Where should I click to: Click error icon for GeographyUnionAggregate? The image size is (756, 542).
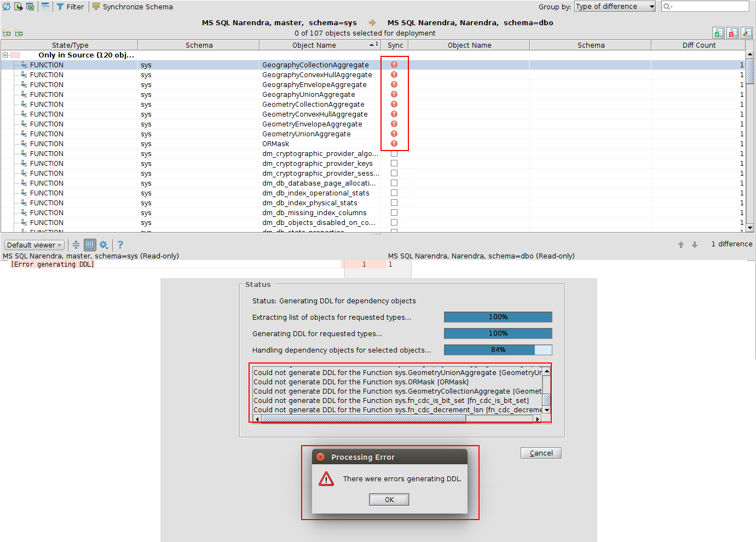click(394, 94)
